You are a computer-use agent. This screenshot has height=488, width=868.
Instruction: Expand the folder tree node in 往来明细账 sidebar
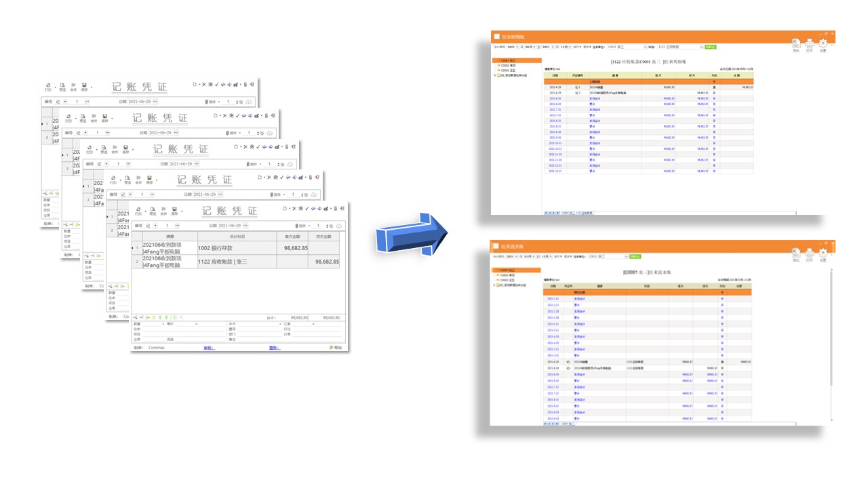496,76
